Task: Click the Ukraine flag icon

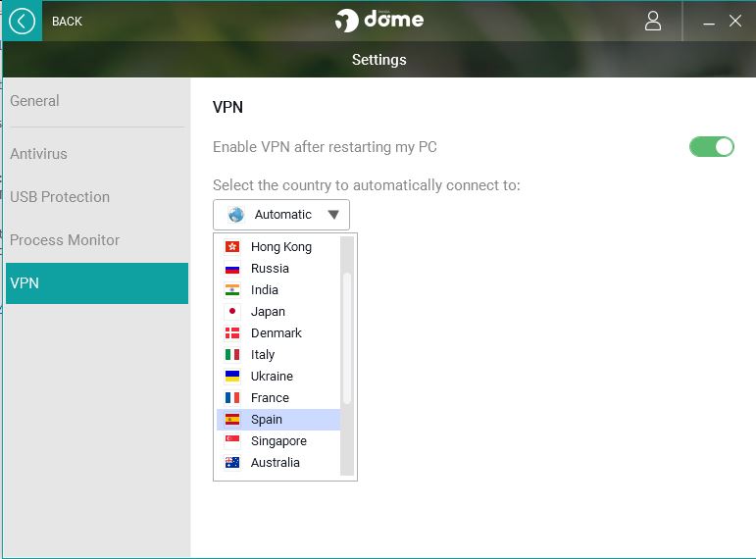Action: pyautogui.click(x=232, y=377)
